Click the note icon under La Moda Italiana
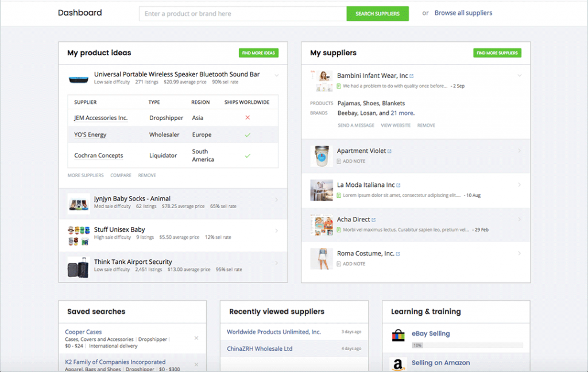 (x=339, y=195)
